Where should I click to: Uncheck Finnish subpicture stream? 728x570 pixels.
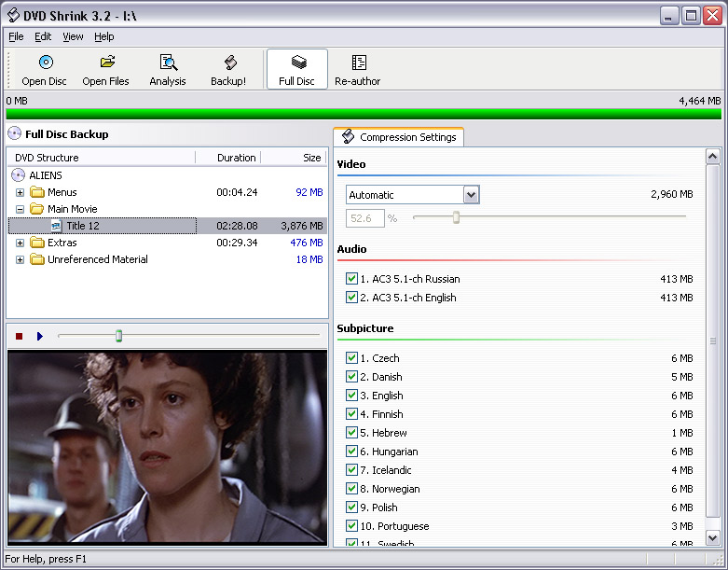351,413
